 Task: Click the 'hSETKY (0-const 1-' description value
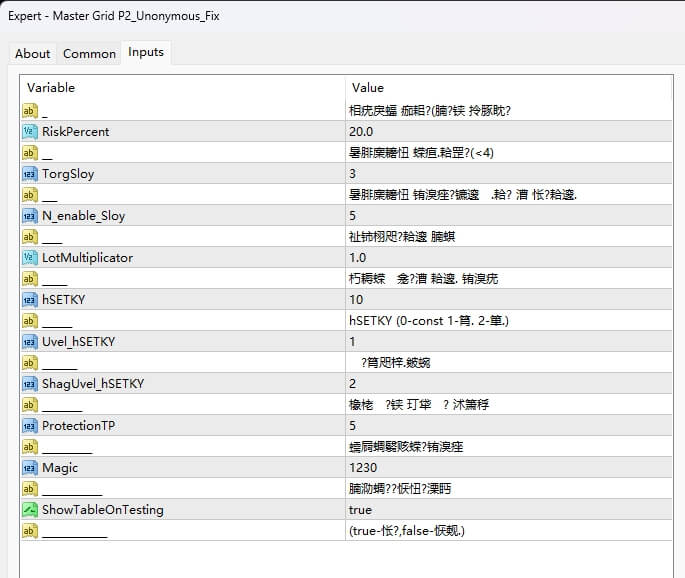pos(429,321)
